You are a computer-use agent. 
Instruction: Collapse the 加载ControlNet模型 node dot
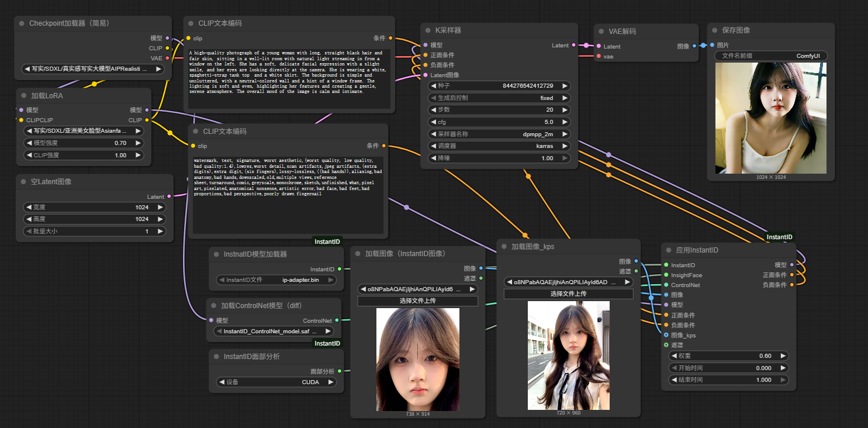click(x=213, y=306)
